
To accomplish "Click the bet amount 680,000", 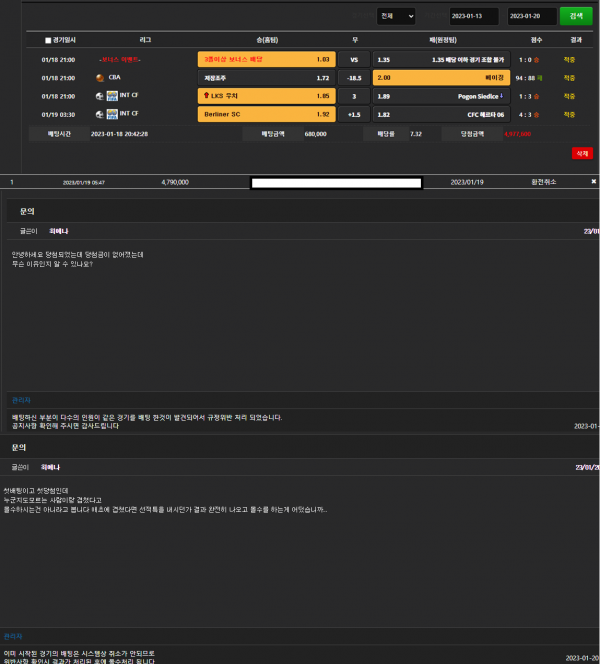I will click(x=315, y=134).
